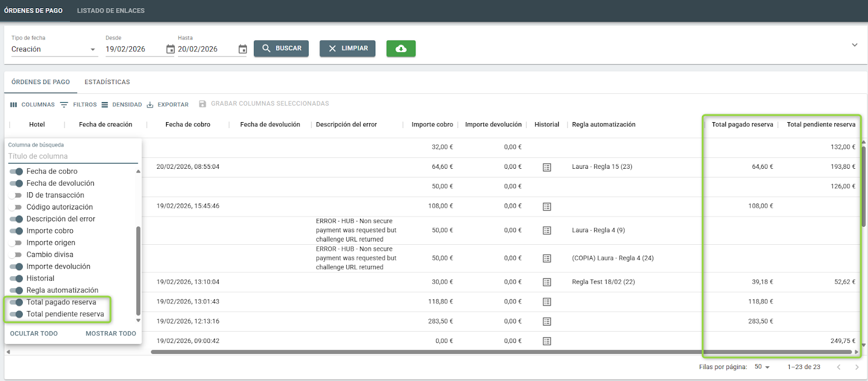Open the Tipo de fecha Creación dropdown
The image size is (868, 381).
[54, 49]
